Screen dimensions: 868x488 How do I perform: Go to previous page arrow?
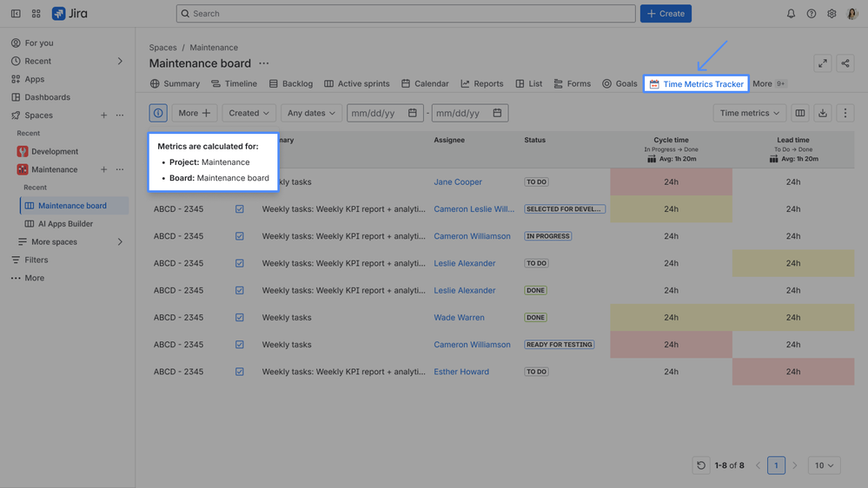tap(758, 465)
